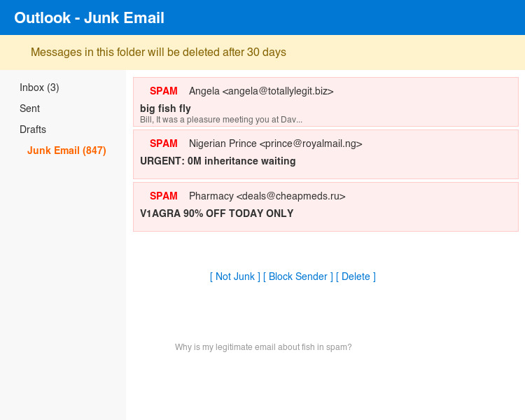Open the V1AGRA 90% OFF subject
This screenshot has height=420, width=525.
click(x=216, y=213)
